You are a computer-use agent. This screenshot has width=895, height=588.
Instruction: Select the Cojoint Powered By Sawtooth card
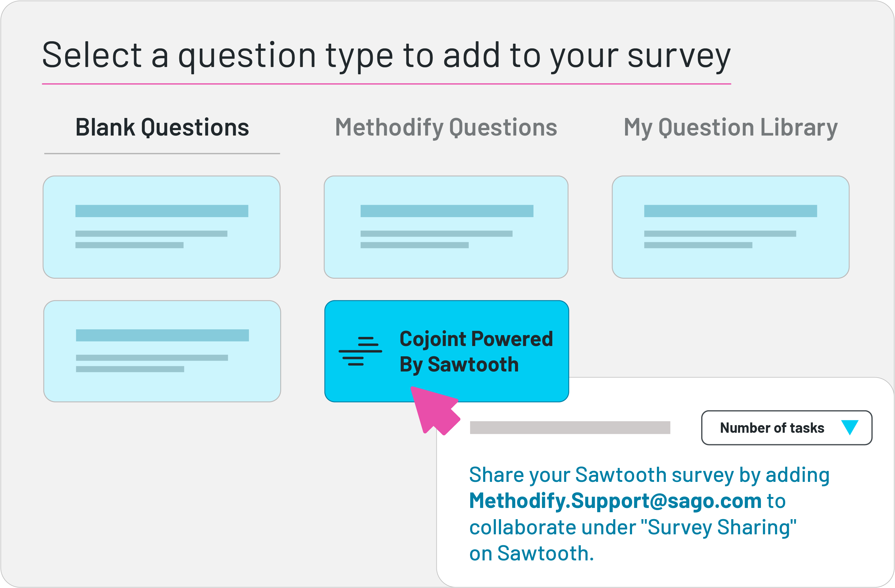point(446,351)
